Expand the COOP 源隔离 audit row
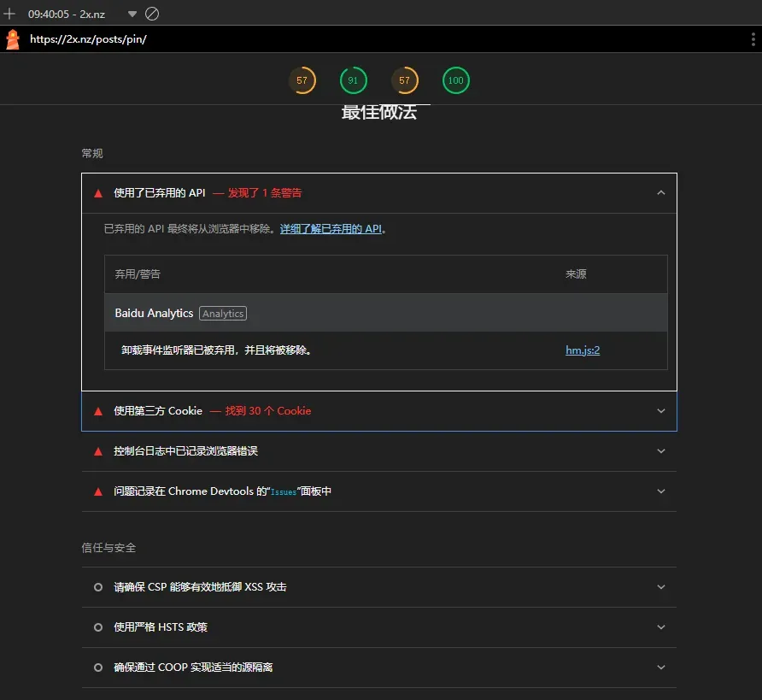The width and height of the screenshot is (762, 700). [660, 668]
